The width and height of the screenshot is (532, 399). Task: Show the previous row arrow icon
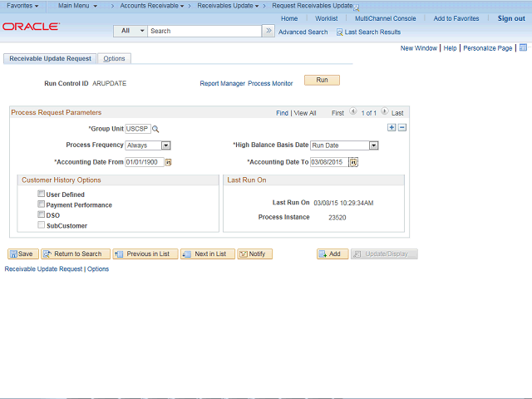click(352, 111)
